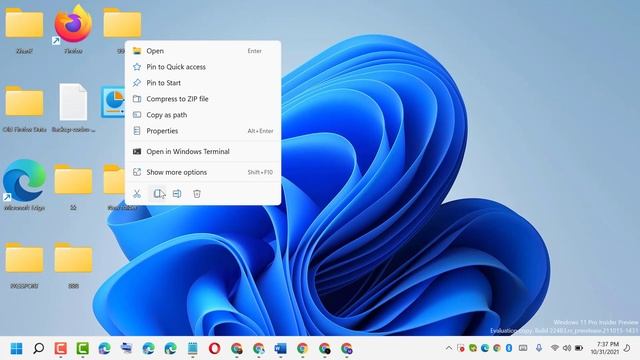640x360 pixels.
Task: Click the Rename icon in context menu
Action: [x=177, y=193]
